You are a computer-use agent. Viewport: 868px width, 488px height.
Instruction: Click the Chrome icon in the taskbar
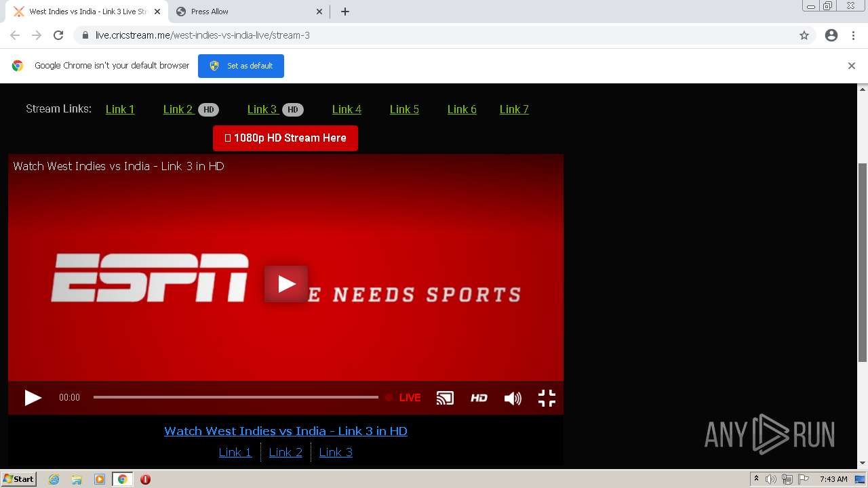click(x=123, y=479)
